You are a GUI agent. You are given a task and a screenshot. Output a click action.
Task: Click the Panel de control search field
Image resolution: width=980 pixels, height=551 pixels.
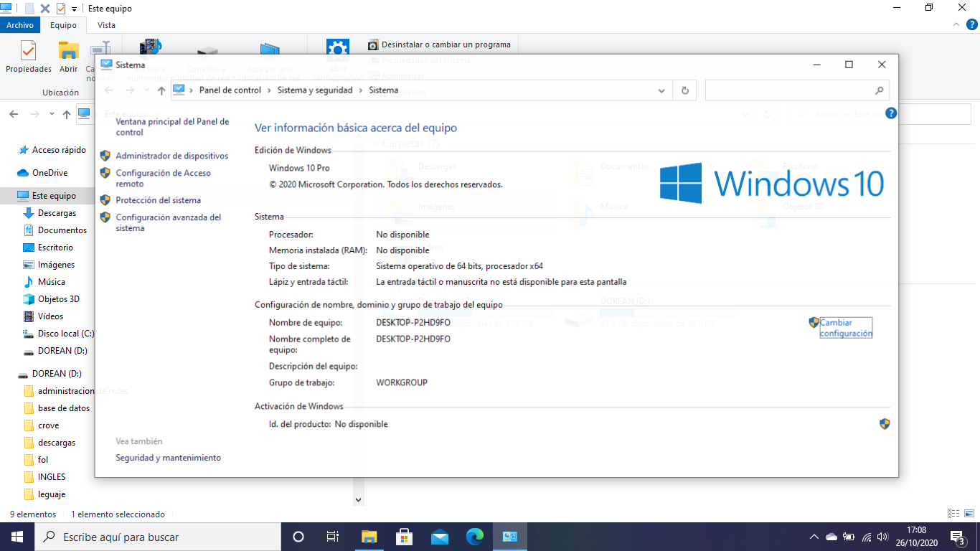(x=797, y=90)
